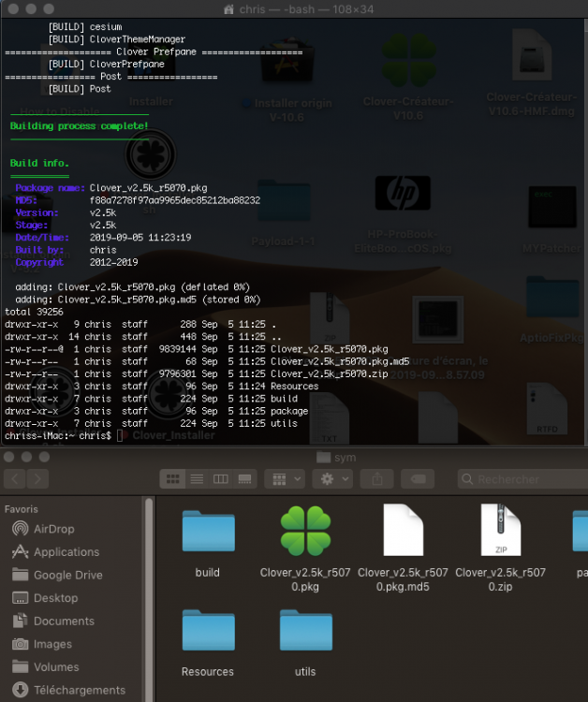
Task: Open Desktop in Finder sidebar
Action: 45,598
